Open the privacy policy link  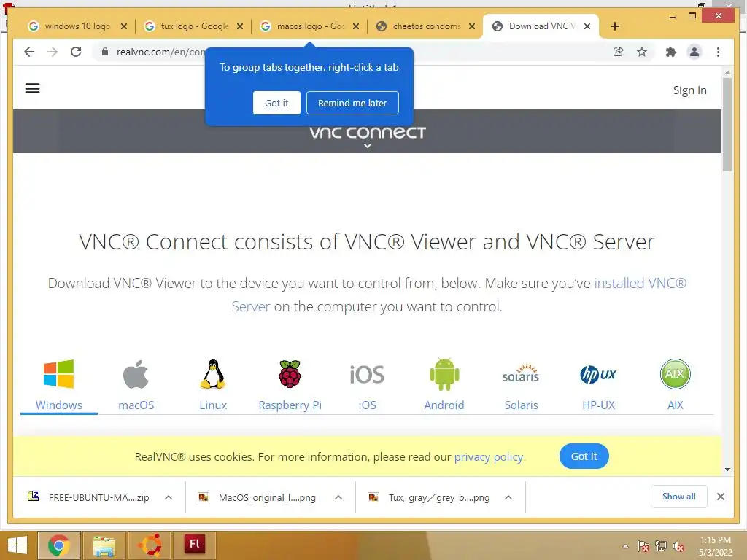[489, 457]
